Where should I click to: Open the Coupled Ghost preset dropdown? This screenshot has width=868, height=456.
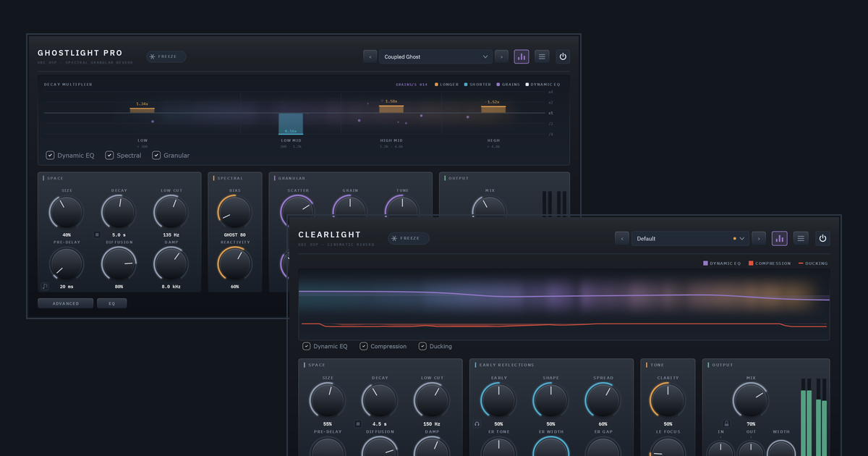click(436, 56)
